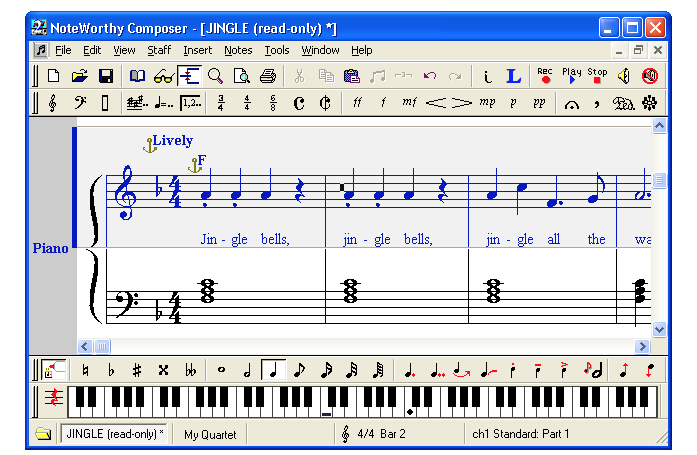Click horizontal scroll left arrow
The height and width of the screenshot is (455, 697).
point(85,346)
